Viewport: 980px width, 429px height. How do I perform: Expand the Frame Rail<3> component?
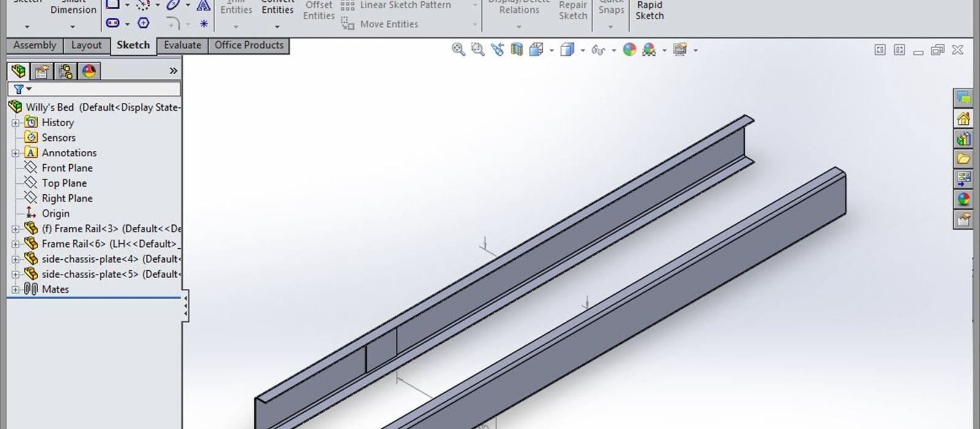15,229
